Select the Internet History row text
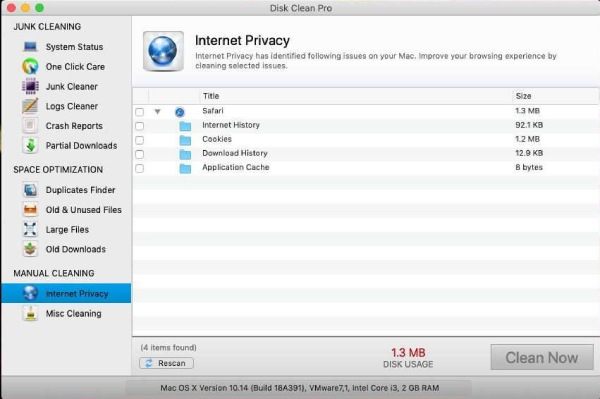Viewport: 600px width, 399px height. pos(231,125)
